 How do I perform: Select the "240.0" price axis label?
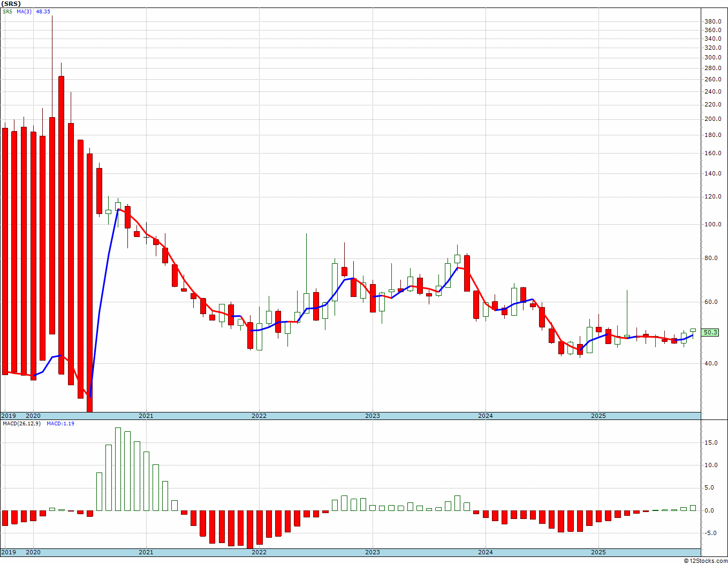(x=712, y=91)
